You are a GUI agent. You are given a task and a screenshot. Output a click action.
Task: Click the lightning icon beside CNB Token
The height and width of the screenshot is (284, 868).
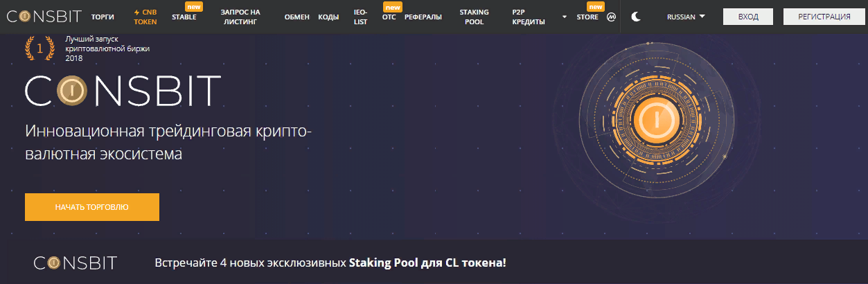point(136,12)
